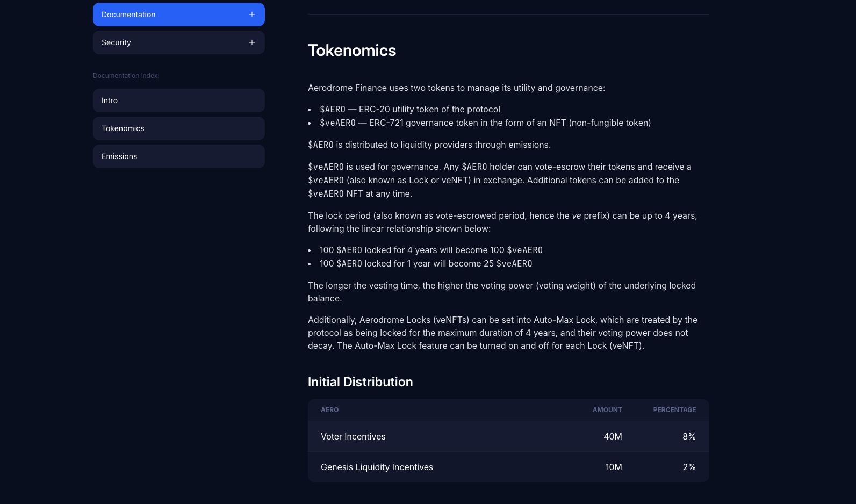856x504 pixels.
Task: Click the 40M amount cell
Action: [x=613, y=436]
